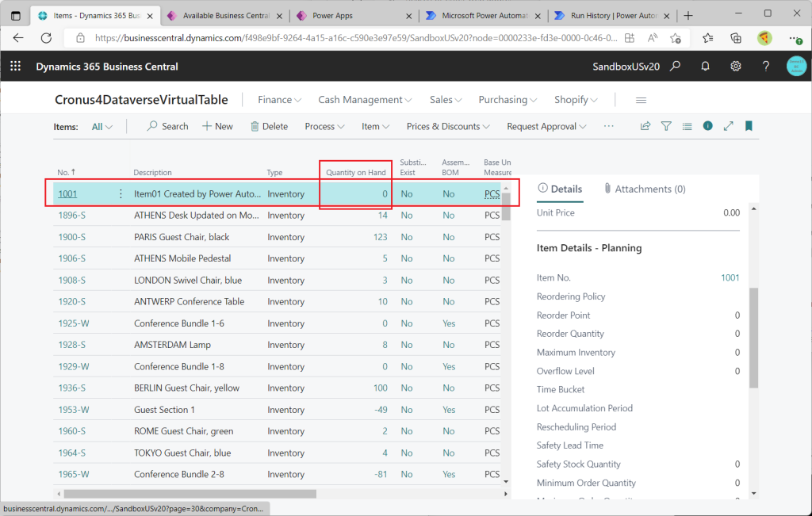Open the settings gear
This screenshot has height=516, width=812.
[x=735, y=67]
